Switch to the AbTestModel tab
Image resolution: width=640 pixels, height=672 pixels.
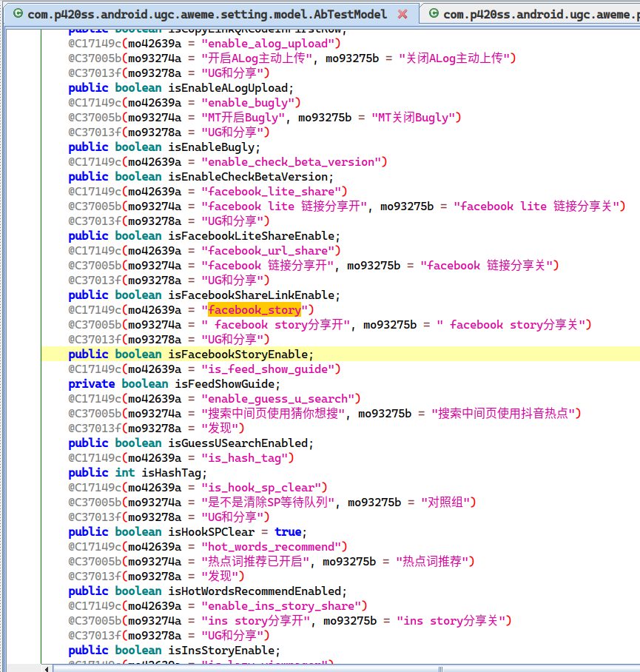point(207,14)
